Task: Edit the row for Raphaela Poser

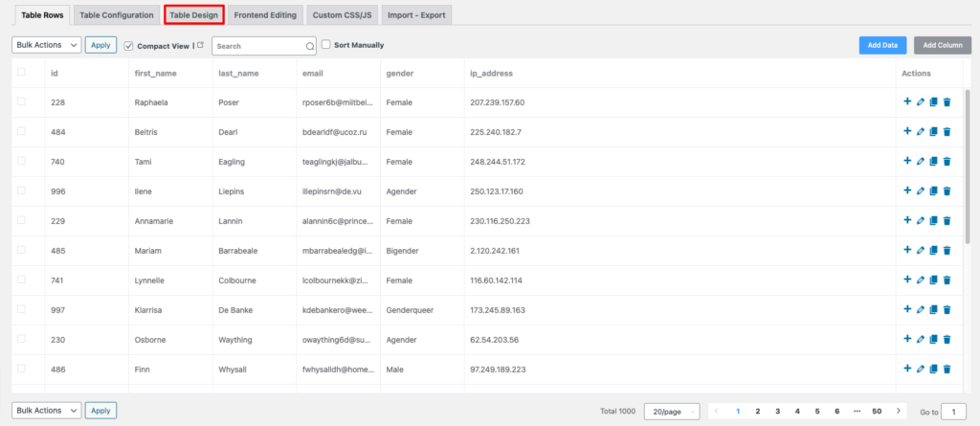Action: pos(920,102)
